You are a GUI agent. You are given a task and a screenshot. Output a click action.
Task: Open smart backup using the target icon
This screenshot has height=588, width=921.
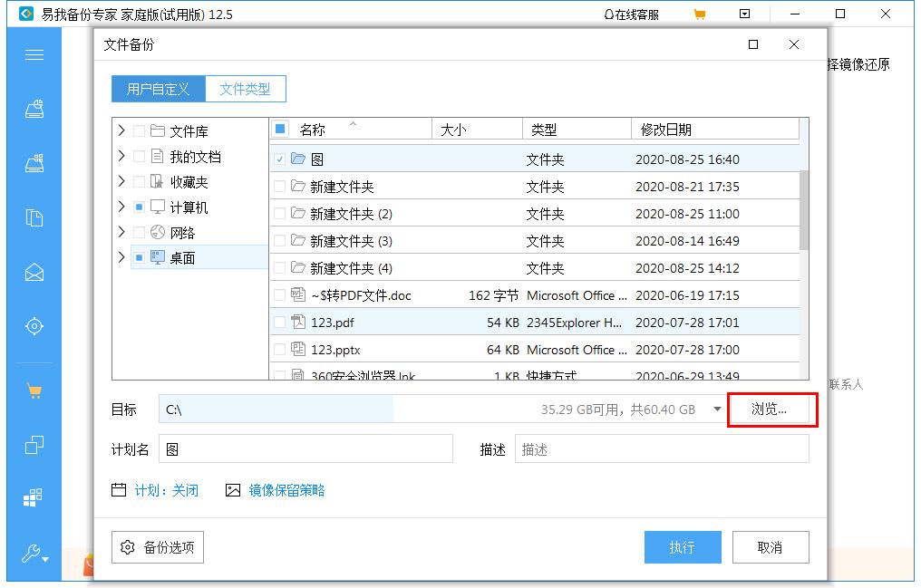click(x=34, y=324)
